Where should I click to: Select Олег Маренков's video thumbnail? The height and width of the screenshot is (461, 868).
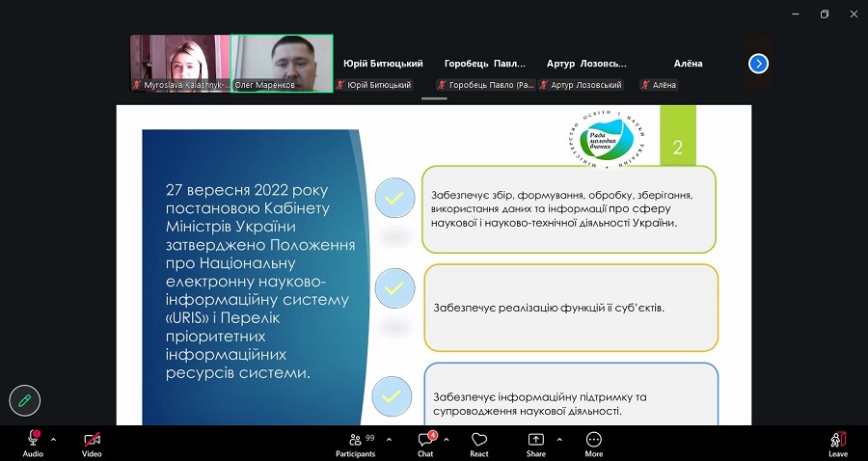pos(283,63)
